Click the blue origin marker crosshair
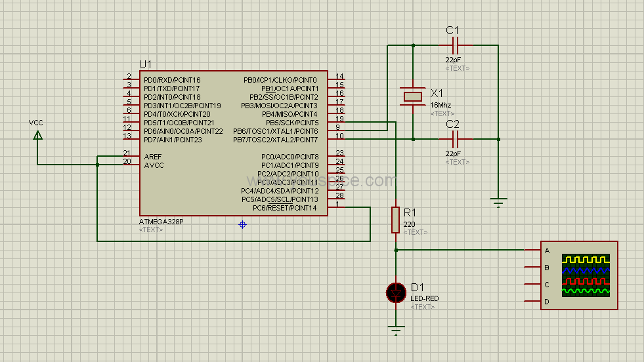The width and height of the screenshot is (644, 362). click(242, 224)
